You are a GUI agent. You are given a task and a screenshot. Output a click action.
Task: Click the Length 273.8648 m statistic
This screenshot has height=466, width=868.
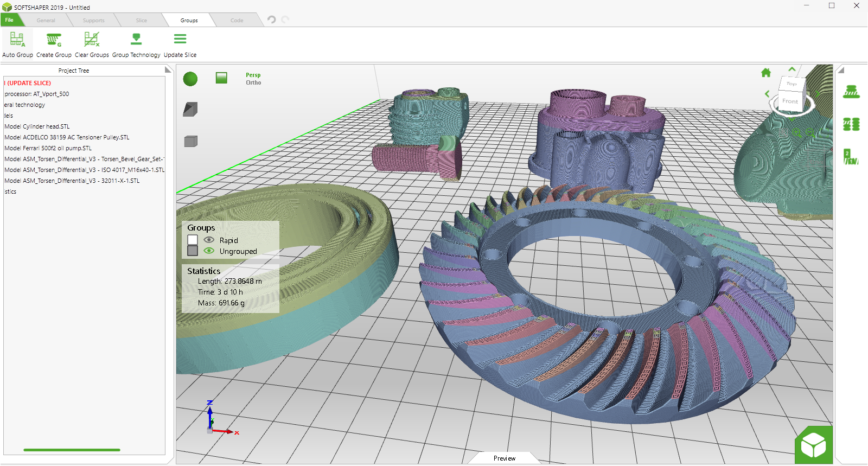229,281
